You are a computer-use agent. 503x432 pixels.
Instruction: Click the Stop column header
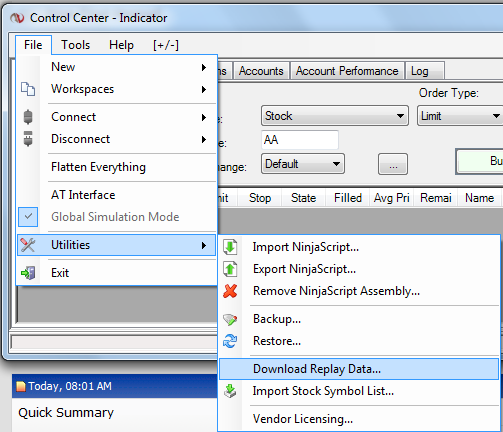click(x=260, y=198)
